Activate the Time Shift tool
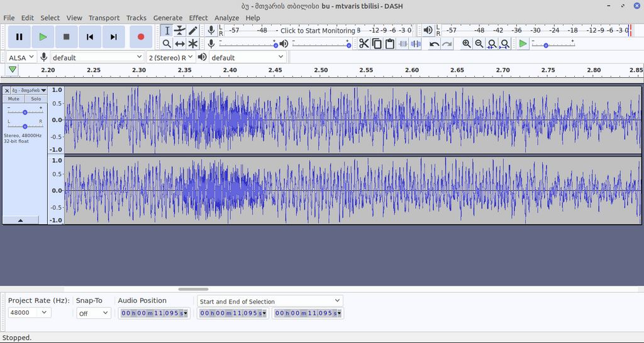Image resolution: width=644 pixels, height=343 pixels. pyautogui.click(x=180, y=43)
